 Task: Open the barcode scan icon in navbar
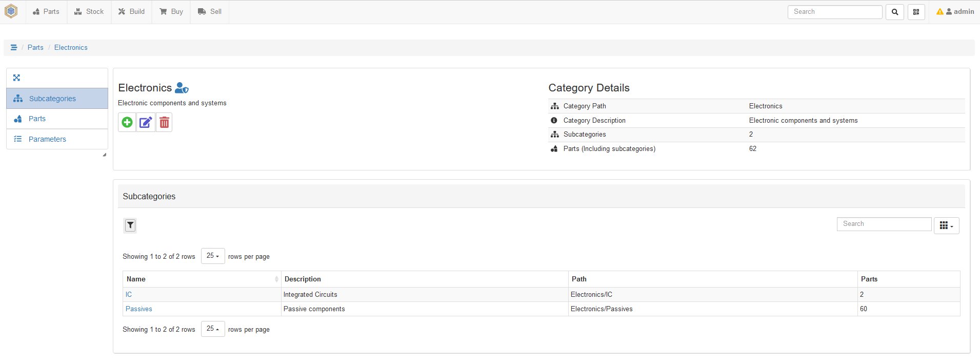916,12
